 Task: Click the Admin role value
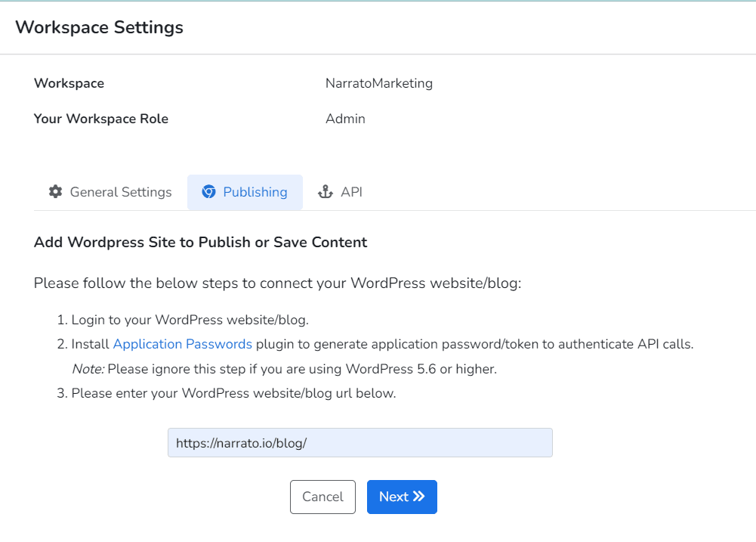coord(345,119)
